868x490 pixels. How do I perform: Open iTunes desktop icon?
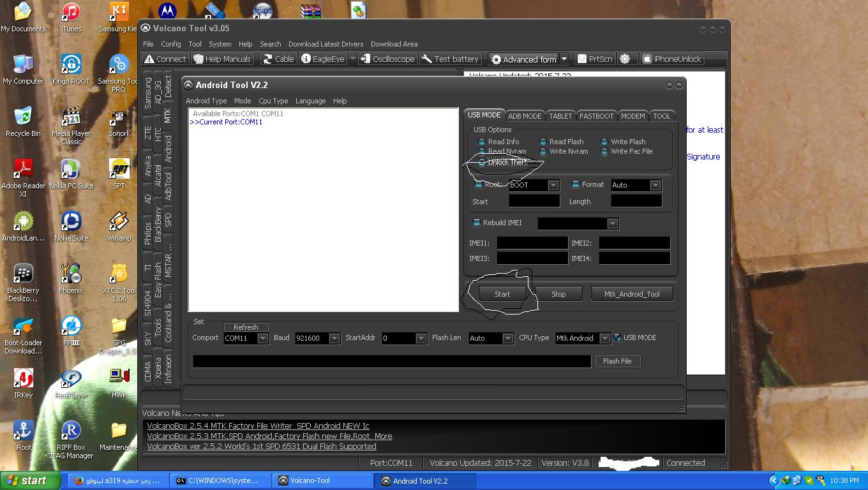[x=71, y=17]
